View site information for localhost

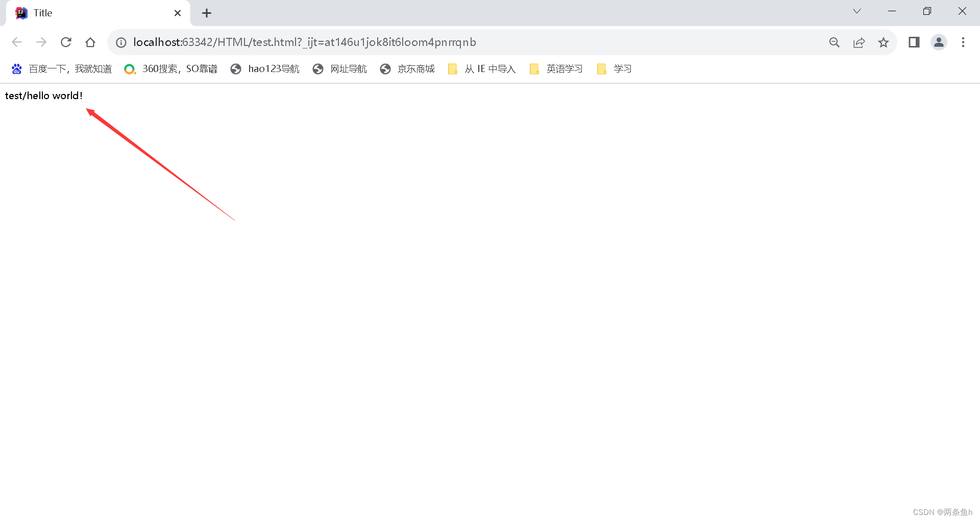tap(121, 42)
